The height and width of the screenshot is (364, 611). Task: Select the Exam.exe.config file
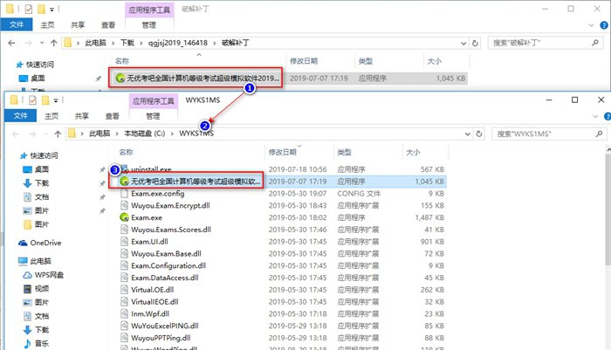pyautogui.click(x=157, y=193)
